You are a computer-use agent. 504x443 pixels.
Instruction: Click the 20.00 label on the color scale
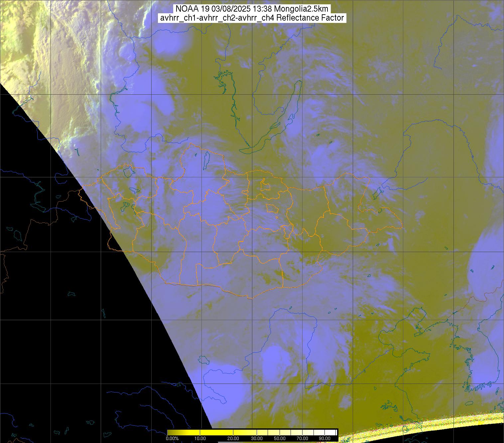pos(233,439)
